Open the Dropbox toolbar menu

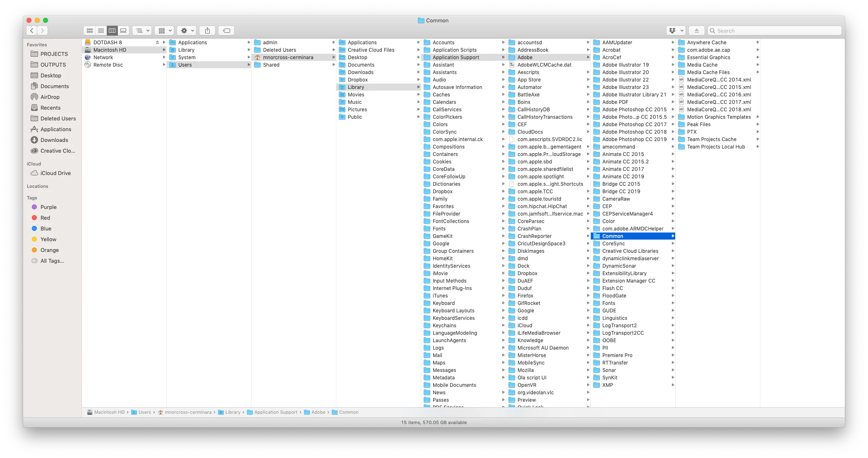(676, 31)
